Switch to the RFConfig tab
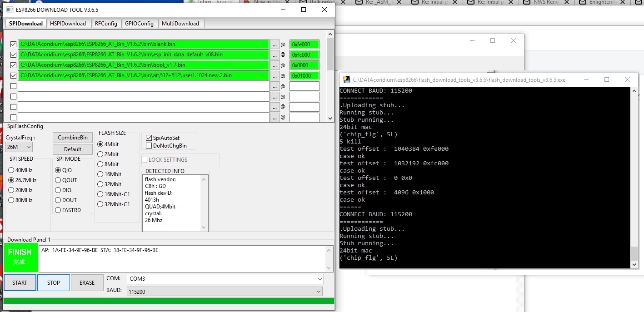This screenshot has height=312, width=644. [106, 24]
